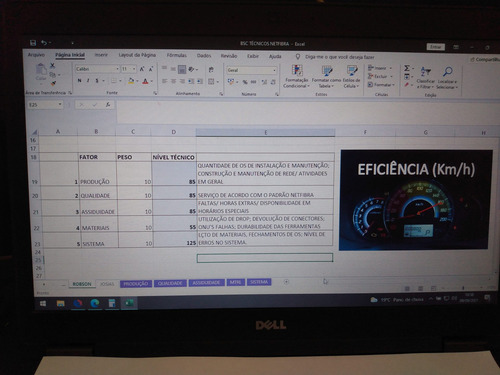
Task: Activate the Format Painter brush
Action: [53, 83]
